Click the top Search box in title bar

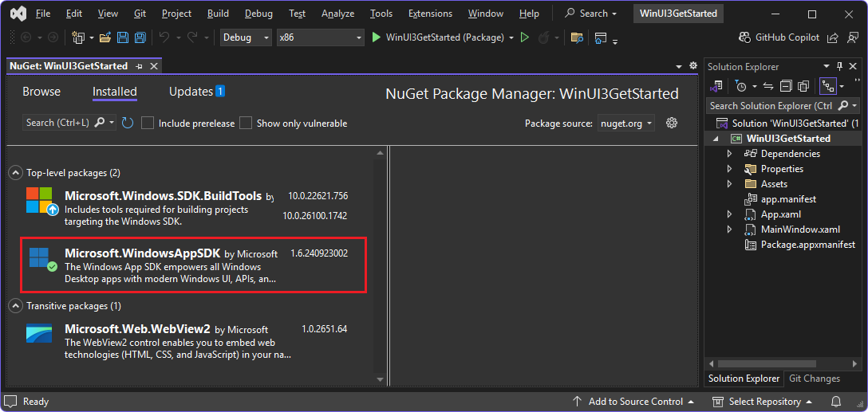[590, 14]
